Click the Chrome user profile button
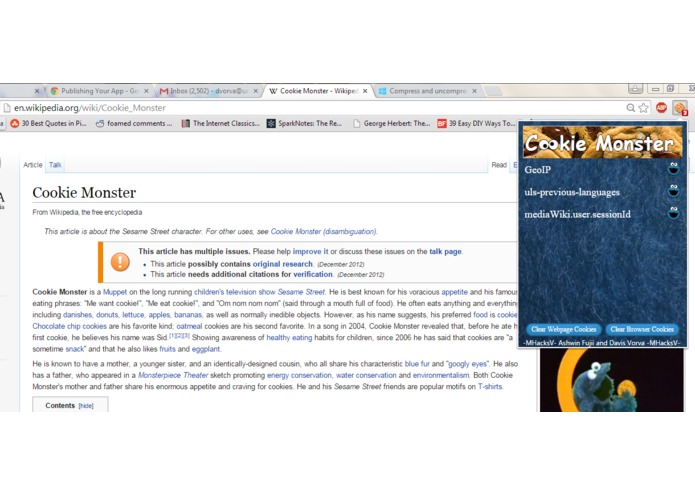695x494 pixels. point(635,89)
